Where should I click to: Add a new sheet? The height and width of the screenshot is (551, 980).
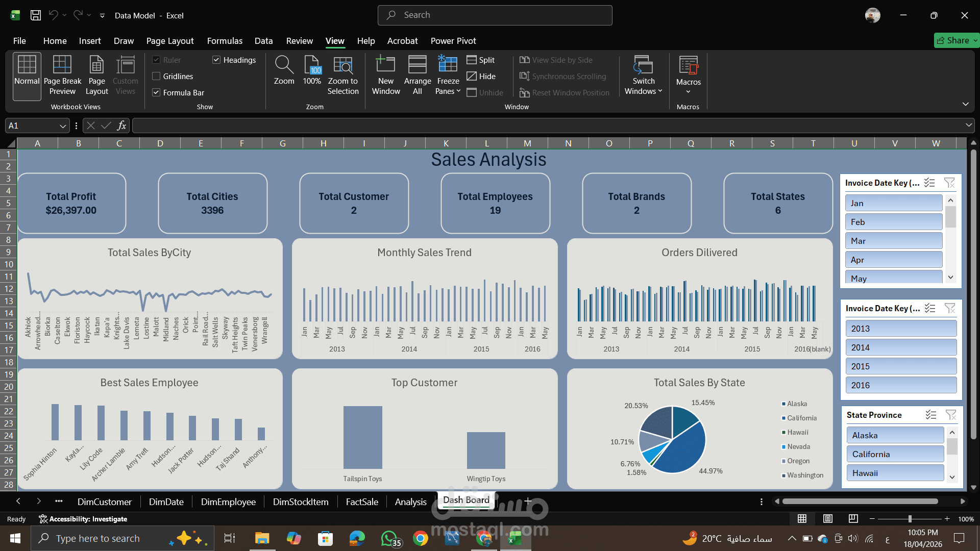[528, 502]
